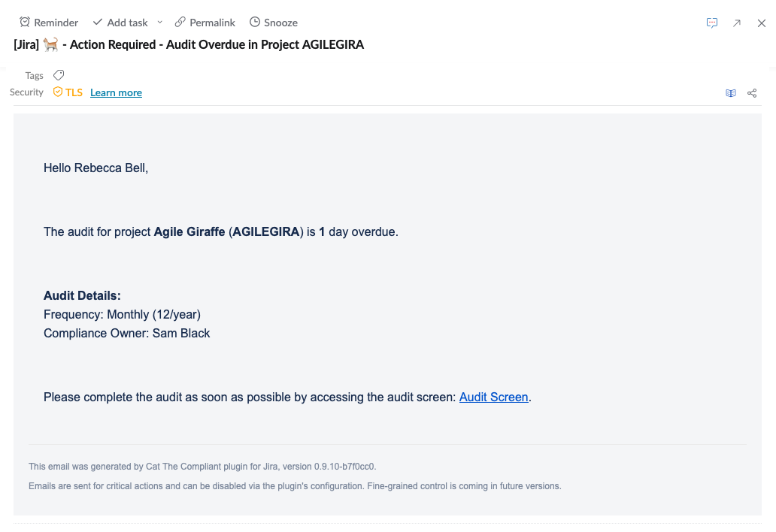
Task: Add a tag using the tag icon
Action: 59,75
